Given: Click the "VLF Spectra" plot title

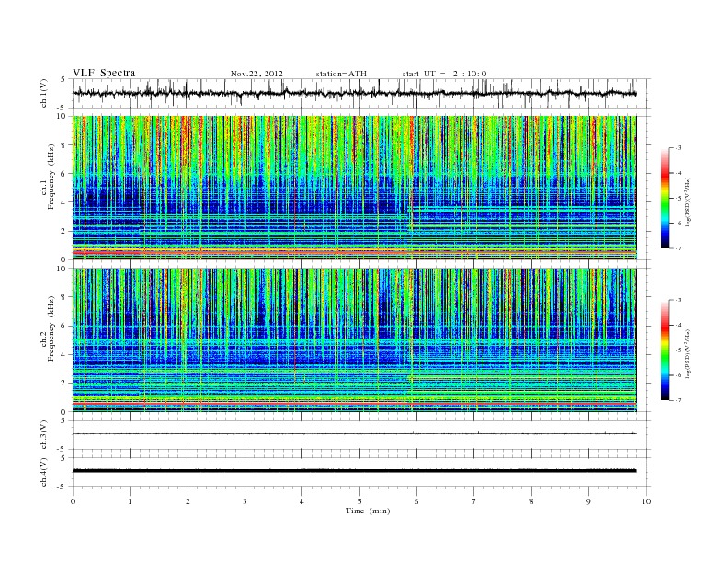Looking at the screenshot, I should coord(104,73).
